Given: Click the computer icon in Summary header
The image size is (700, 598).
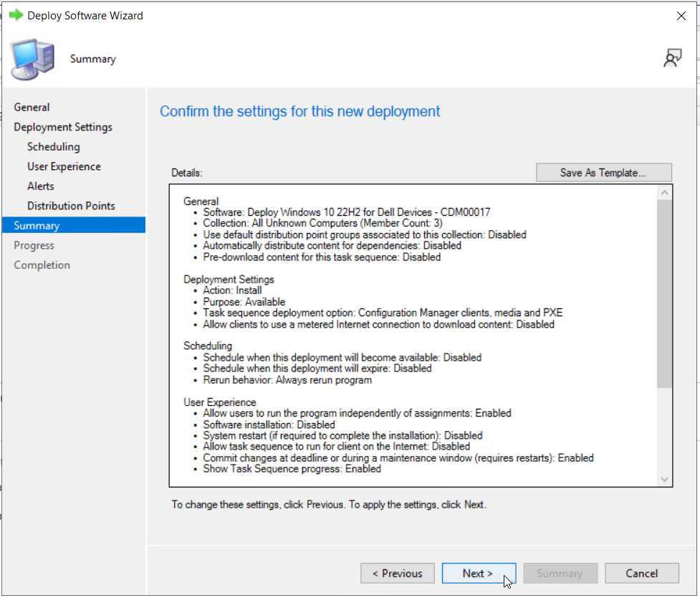Looking at the screenshot, I should point(33,59).
